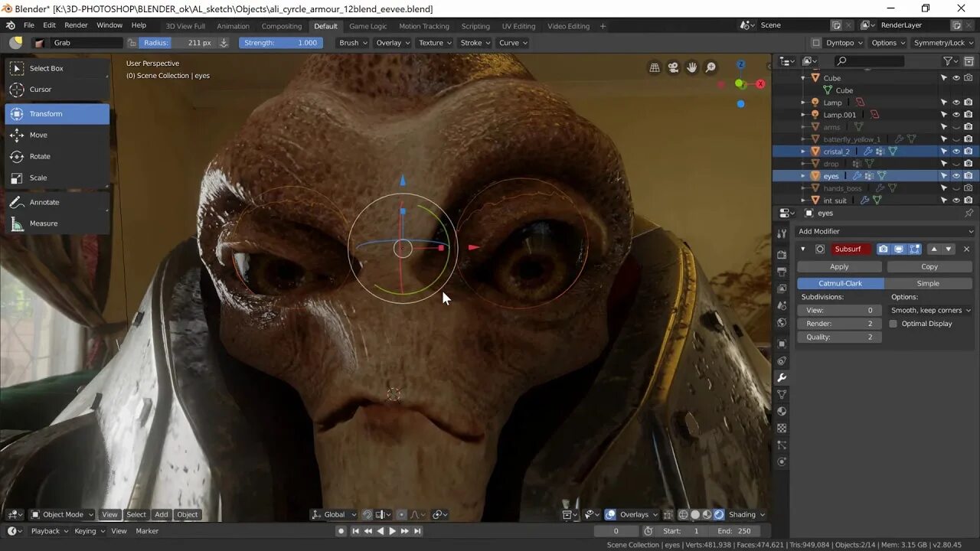Expand the eyes object in outliner
Image resolution: width=980 pixels, height=551 pixels.
click(x=803, y=176)
